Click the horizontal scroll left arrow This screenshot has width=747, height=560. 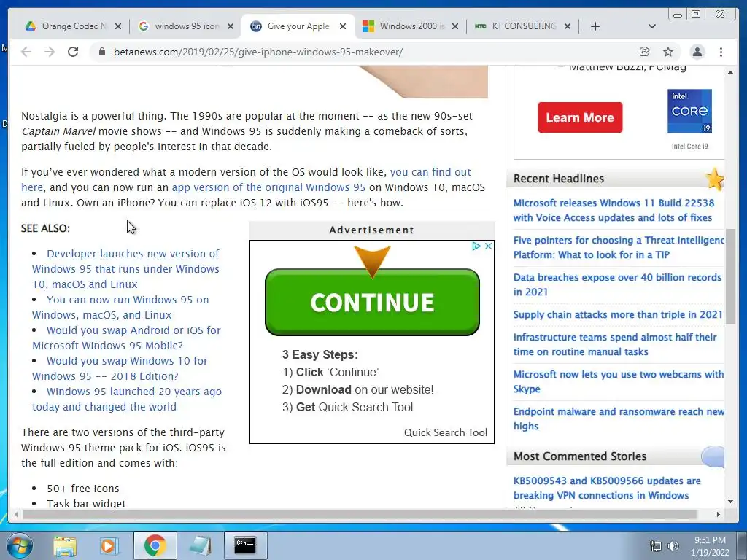click(16, 514)
